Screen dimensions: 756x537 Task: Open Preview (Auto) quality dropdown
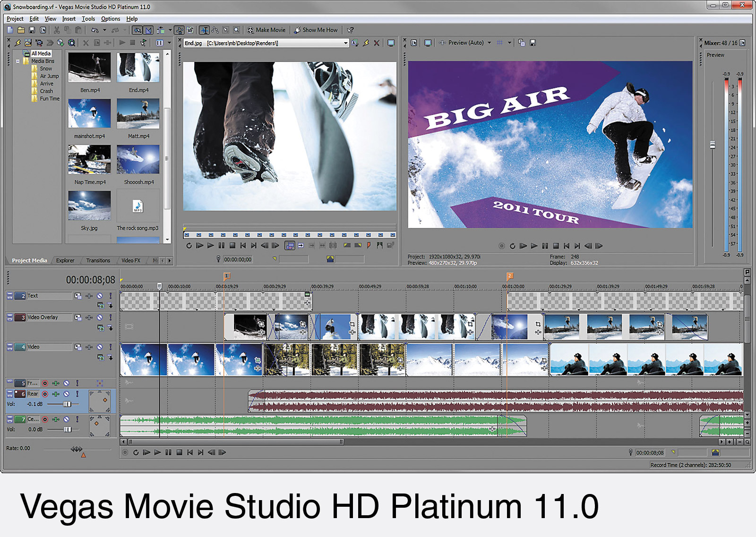tap(489, 43)
